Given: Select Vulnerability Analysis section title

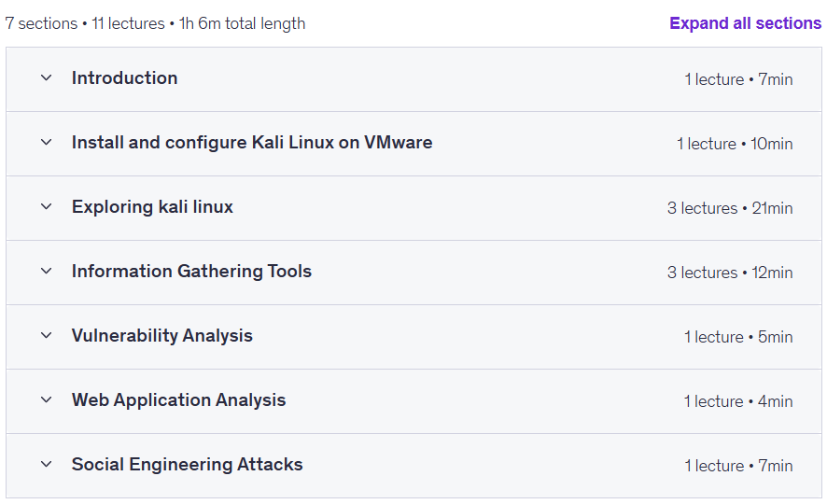Looking at the screenshot, I should [x=161, y=336].
